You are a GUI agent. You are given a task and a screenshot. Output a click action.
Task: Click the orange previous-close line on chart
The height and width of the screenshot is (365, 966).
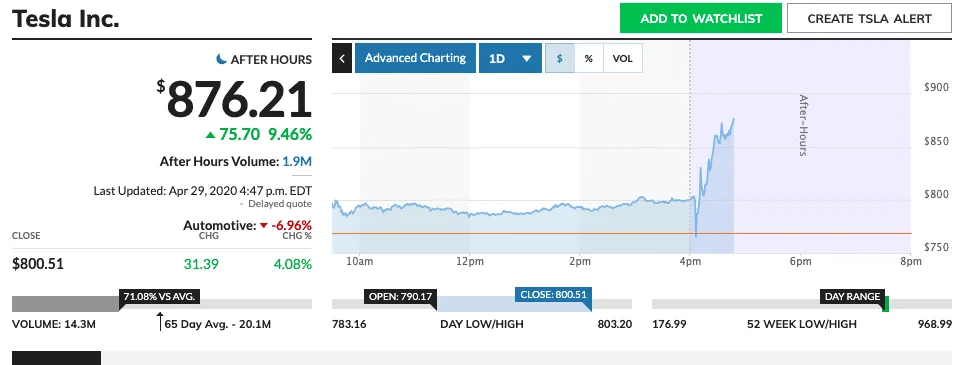point(621,233)
